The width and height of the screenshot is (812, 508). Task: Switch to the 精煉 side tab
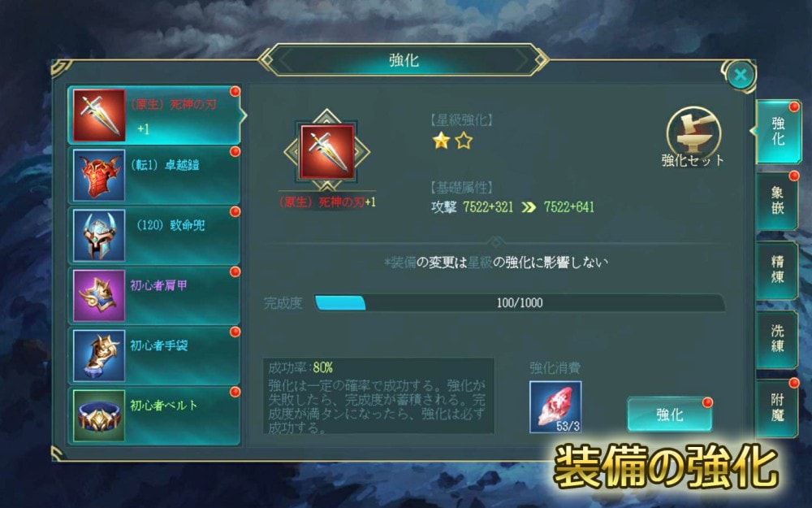tap(777, 270)
